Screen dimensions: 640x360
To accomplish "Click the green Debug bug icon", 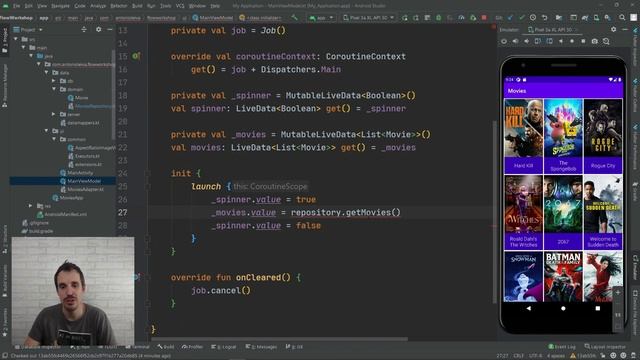I will pyautogui.click(x=438, y=18).
